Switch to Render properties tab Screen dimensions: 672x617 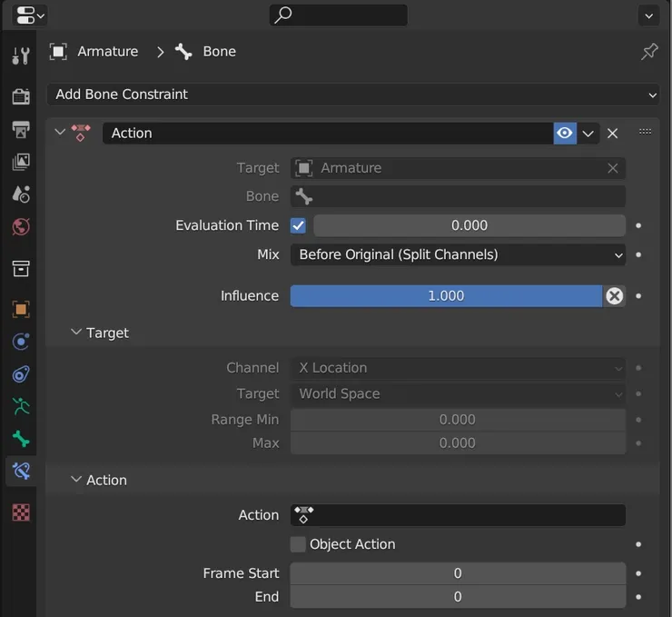coord(21,96)
